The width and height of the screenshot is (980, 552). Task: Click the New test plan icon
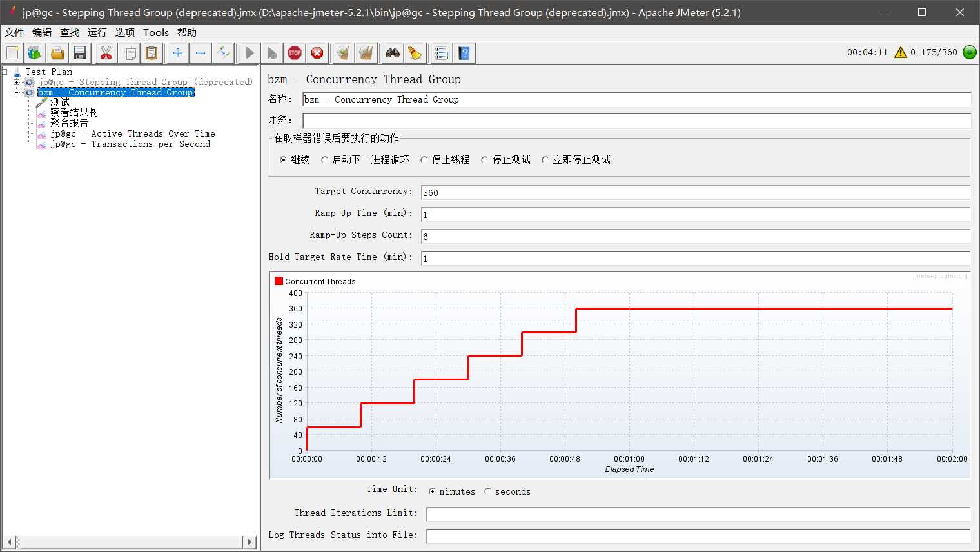pyautogui.click(x=12, y=53)
